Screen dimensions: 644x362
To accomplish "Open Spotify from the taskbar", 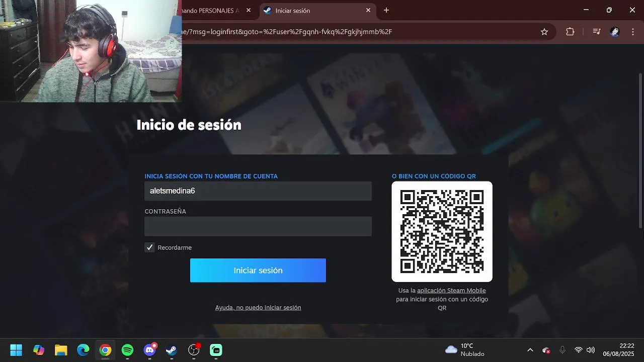I will click(x=127, y=350).
